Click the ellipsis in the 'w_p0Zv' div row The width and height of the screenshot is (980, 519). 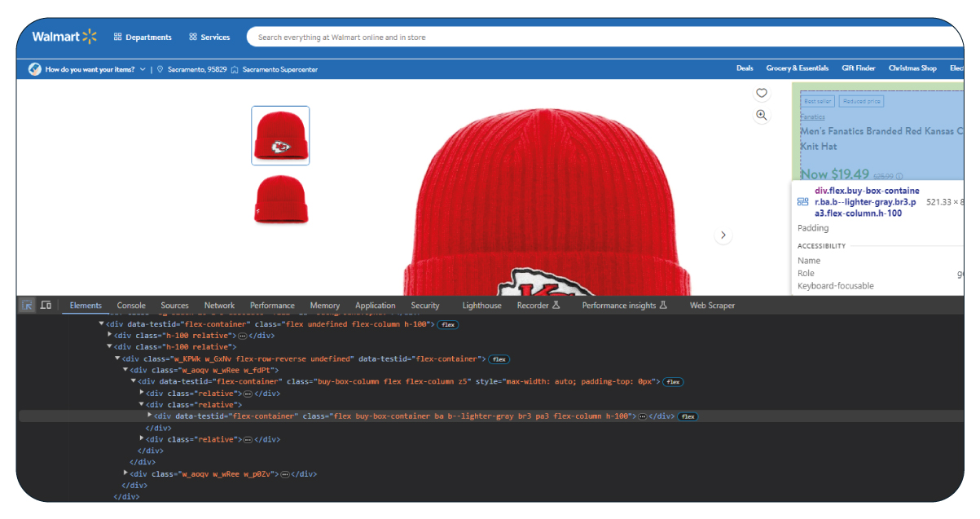pos(285,474)
